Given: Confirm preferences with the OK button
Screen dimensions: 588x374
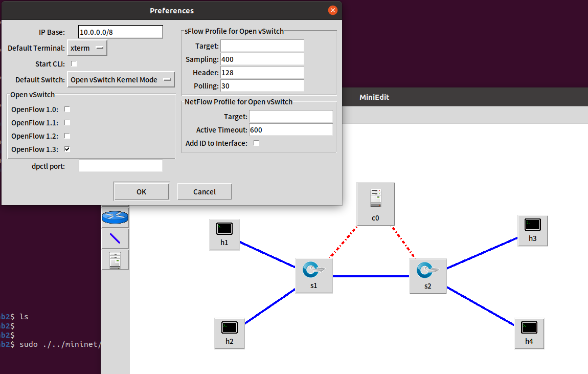Looking at the screenshot, I should coord(141,192).
